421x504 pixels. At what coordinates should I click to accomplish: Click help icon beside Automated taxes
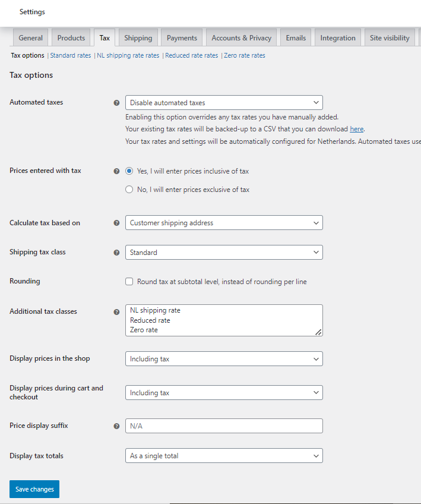click(116, 103)
